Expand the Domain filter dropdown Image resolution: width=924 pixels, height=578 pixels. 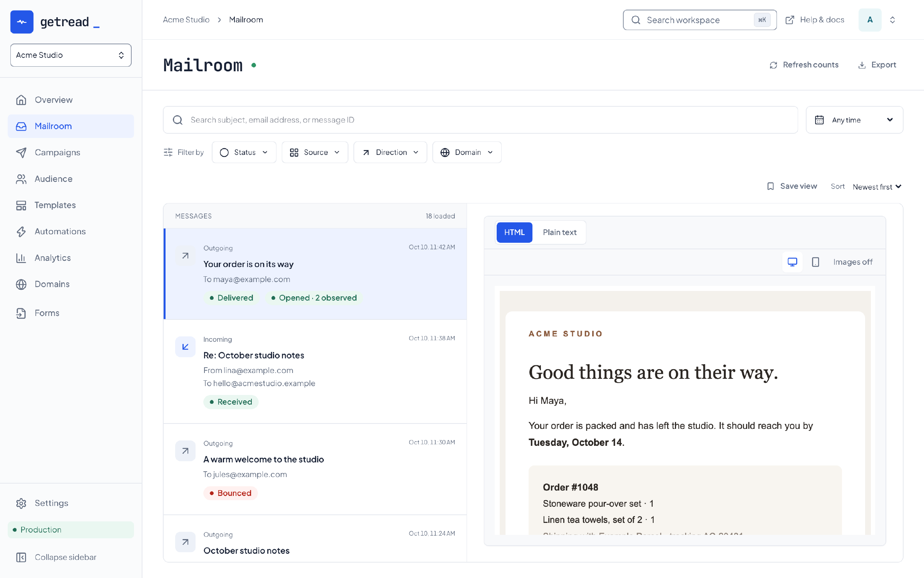467,152
